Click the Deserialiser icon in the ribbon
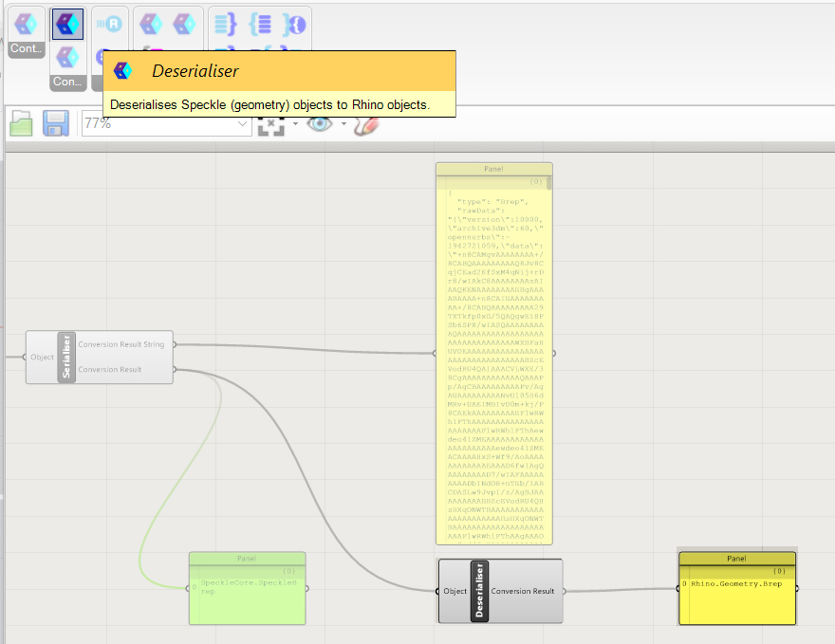Viewport: 835px width, 644px height. pyautogui.click(x=67, y=25)
